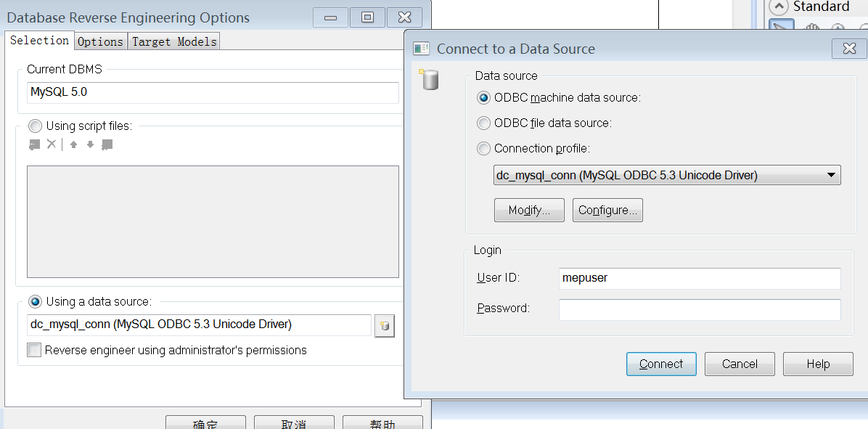
Task: Choose Connection profile radio option
Action: (484, 148)
